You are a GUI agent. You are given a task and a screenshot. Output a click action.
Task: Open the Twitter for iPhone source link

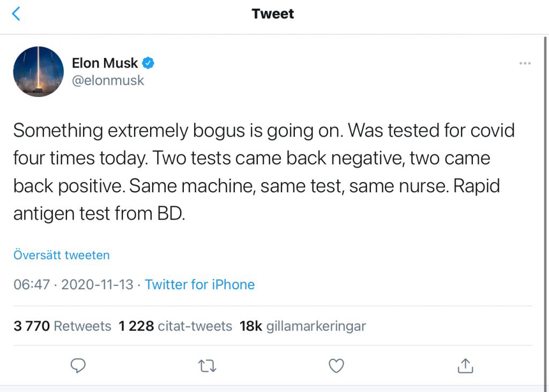[199, 284]
